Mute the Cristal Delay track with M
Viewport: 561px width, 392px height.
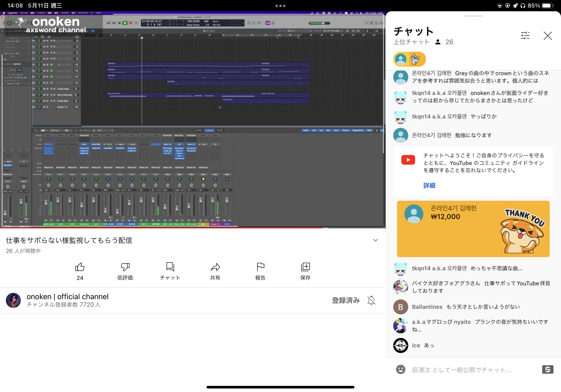(x=44, y=89)
